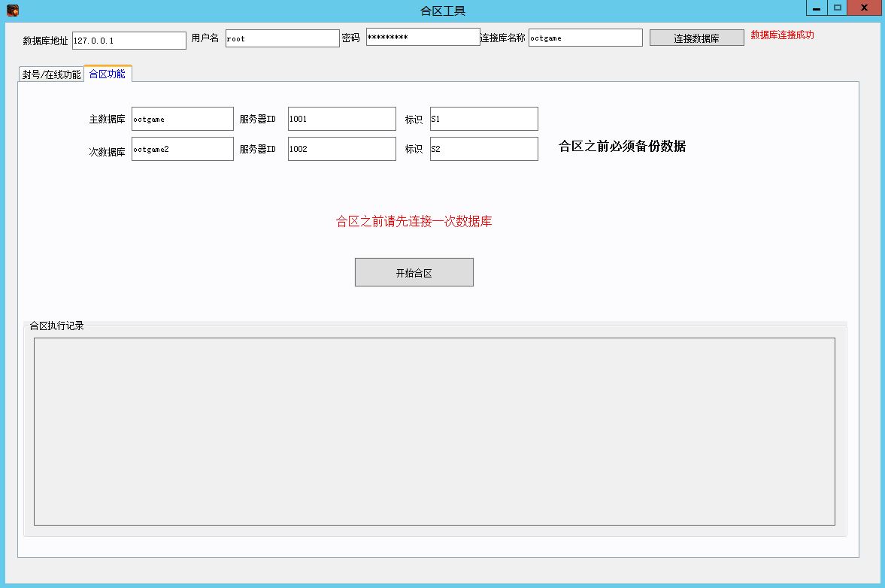Minimize the 合区工具 window

point(817,8)
